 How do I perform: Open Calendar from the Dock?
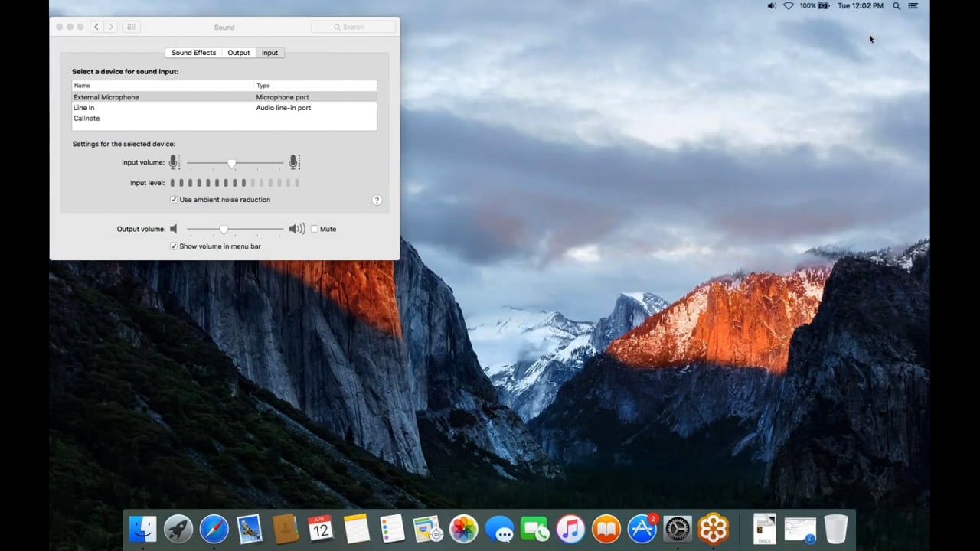click(x=321, y=529)
